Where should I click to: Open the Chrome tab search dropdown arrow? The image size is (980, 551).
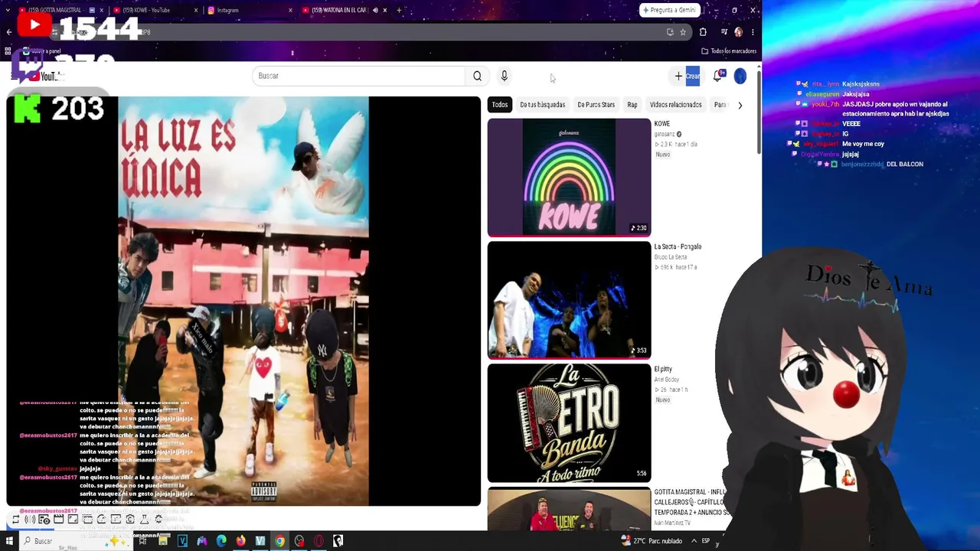point(8,10)
